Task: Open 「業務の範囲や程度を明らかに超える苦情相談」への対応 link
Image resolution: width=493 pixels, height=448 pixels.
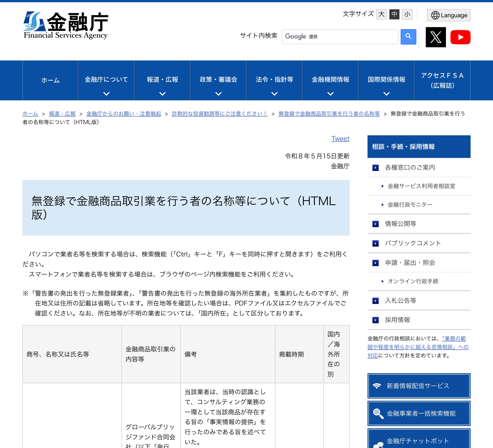Action: (418, 347)
